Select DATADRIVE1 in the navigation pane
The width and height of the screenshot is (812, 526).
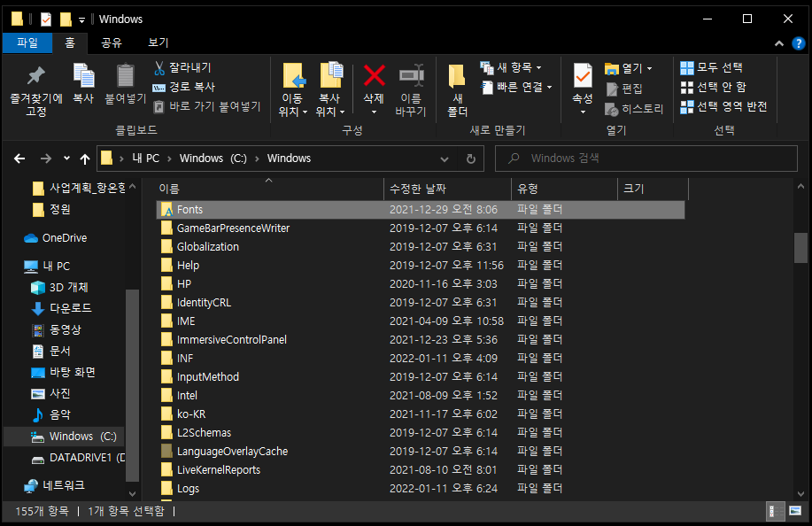click(x=78, y=458)
